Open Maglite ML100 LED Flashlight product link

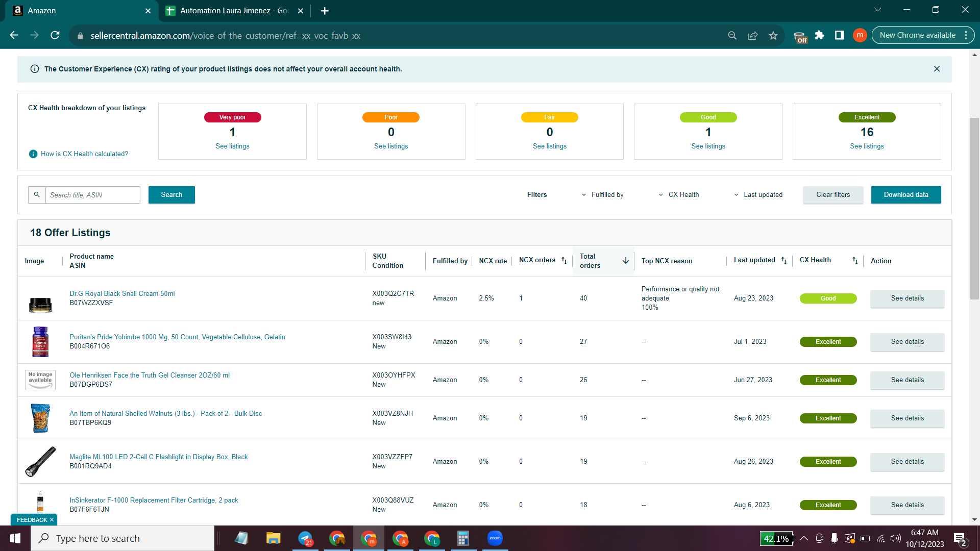tap(159, 457)
